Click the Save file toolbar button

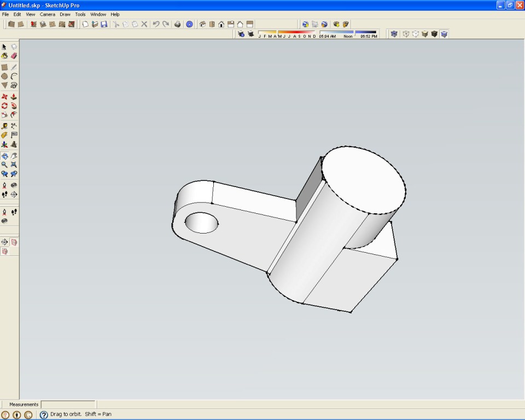coord(104,24)
